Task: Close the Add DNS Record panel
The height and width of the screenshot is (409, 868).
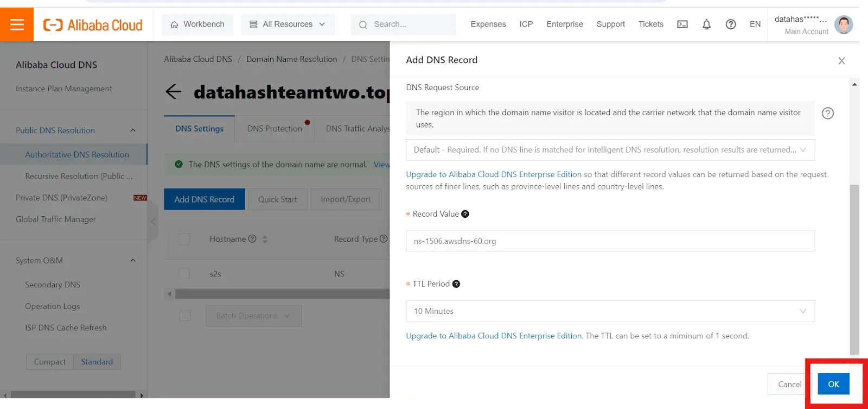Action: pos(841,61)
